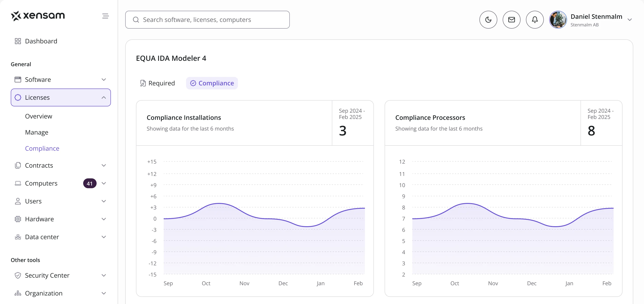The image size is (644, 304).
Task: Click Users label in sidebar
Action: coord(33,201)
